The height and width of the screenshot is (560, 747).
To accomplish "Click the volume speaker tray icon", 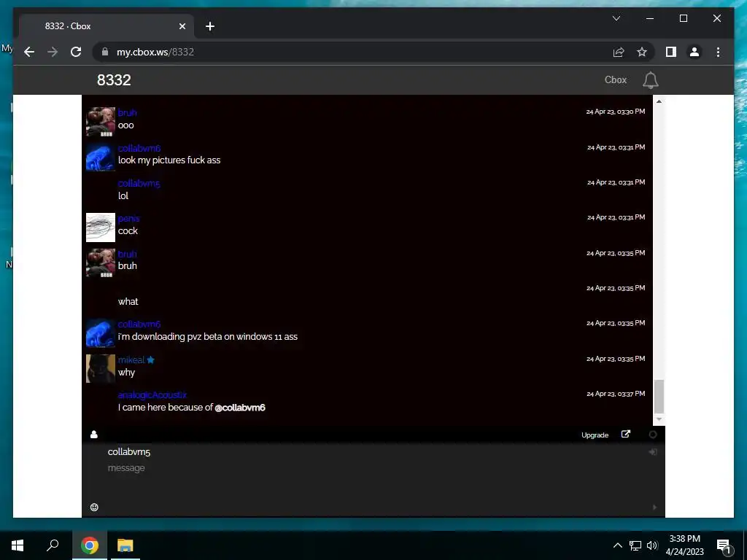I will [x=652, y=545].
